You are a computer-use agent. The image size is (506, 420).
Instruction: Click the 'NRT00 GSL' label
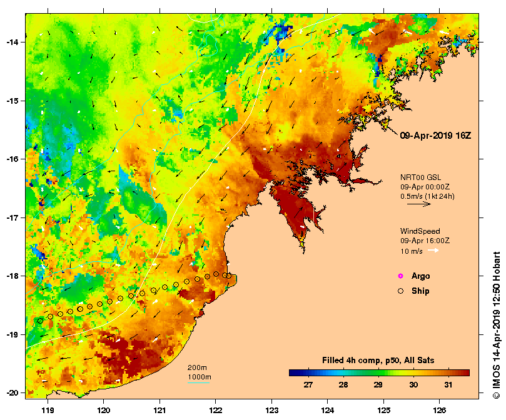click(x=420, y=177)
